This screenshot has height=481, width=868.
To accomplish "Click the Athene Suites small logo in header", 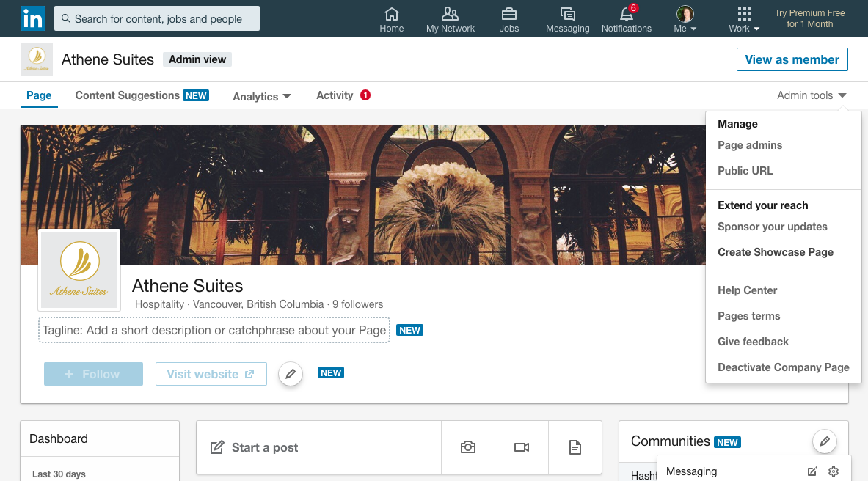I will (37, 59).
